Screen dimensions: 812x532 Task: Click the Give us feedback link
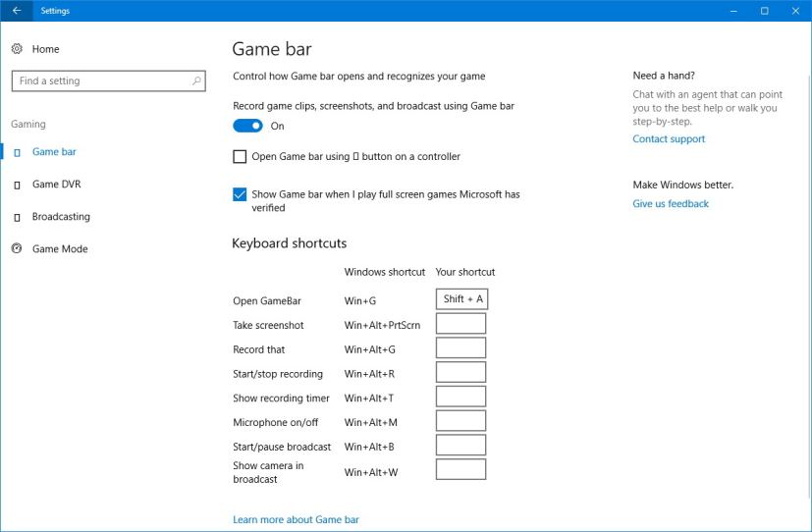click(x=671, y=204)
